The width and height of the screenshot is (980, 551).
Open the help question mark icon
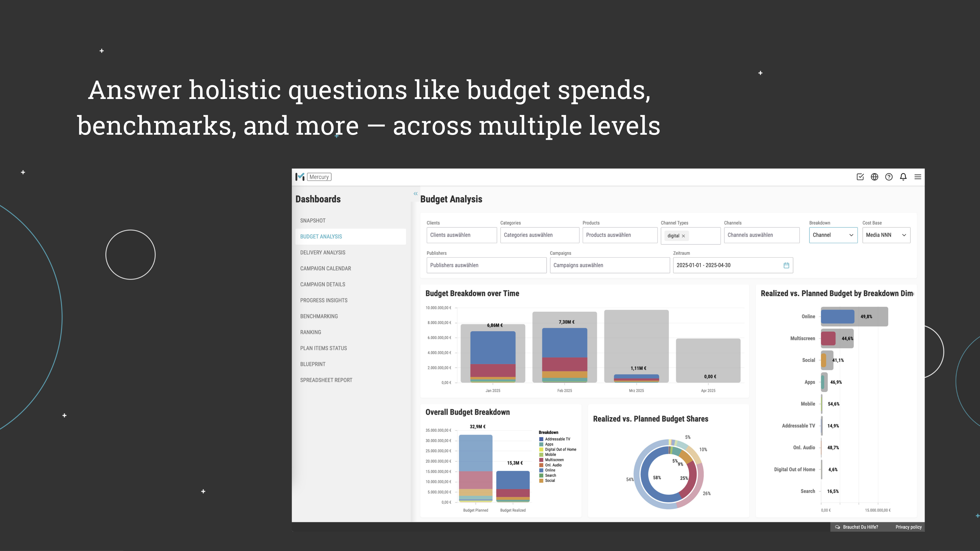[x=889, y=177]
